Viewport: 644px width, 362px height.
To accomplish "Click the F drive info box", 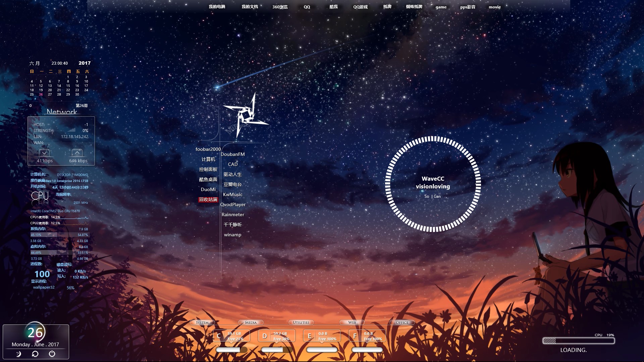I will [367, 336].
